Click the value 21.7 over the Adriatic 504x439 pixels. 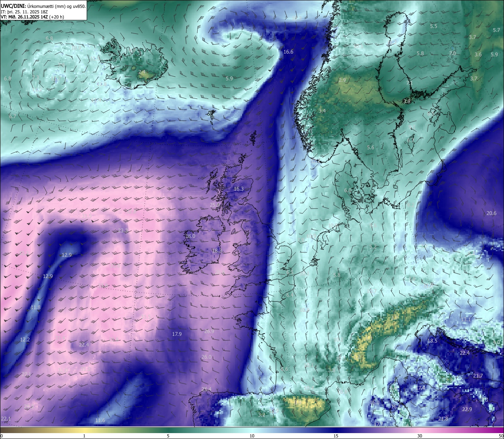(478, 376)
